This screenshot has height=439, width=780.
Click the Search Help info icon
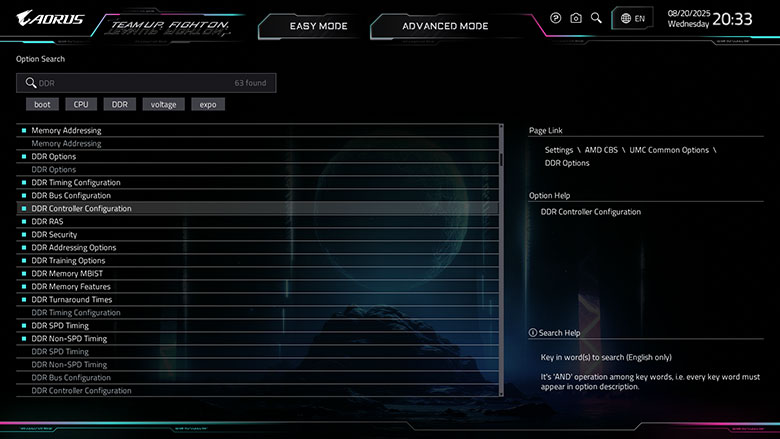coord(532,332)
